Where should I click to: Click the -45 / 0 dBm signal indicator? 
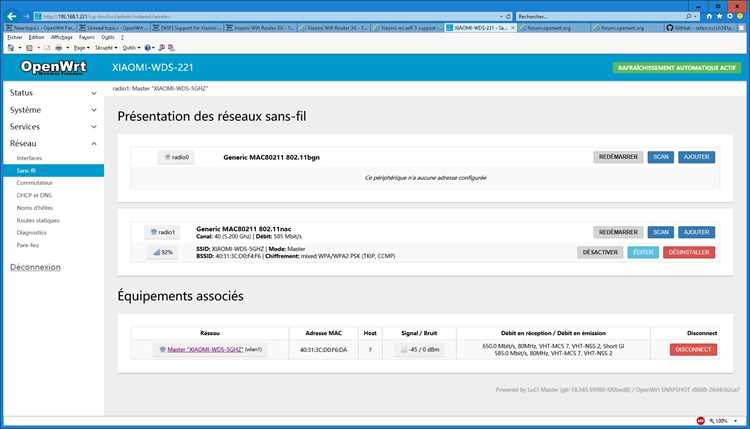click(419, 350)
